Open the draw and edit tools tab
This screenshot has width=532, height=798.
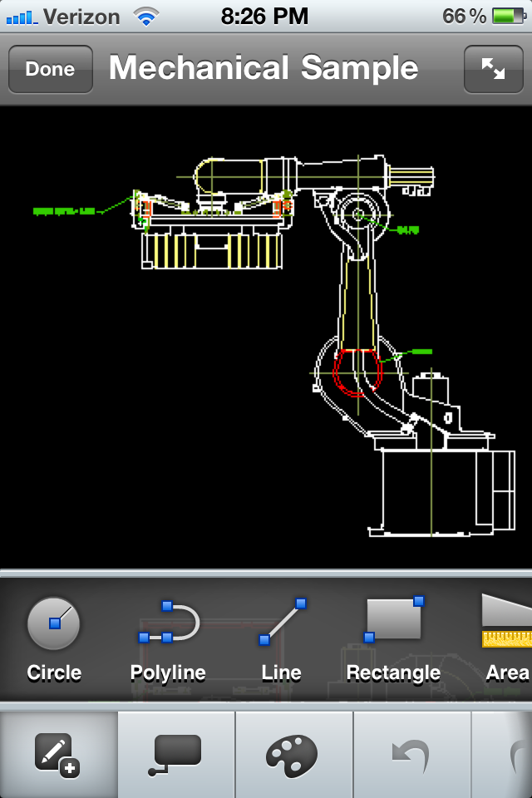(x=58, y=755)
